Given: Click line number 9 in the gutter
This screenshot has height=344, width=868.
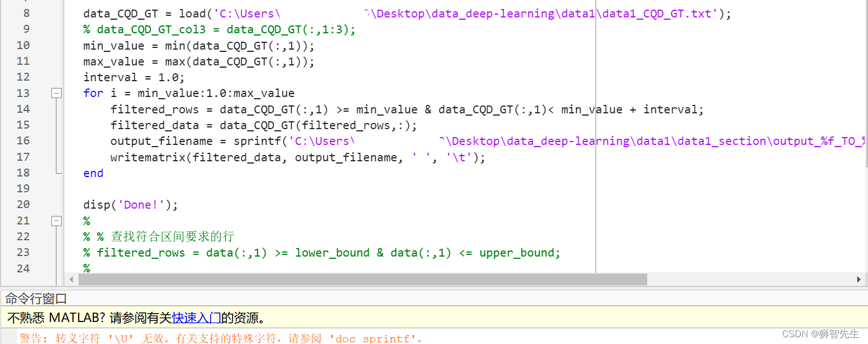Looking at the screenshot, I should pyautogui.click(x=27, y=29).
